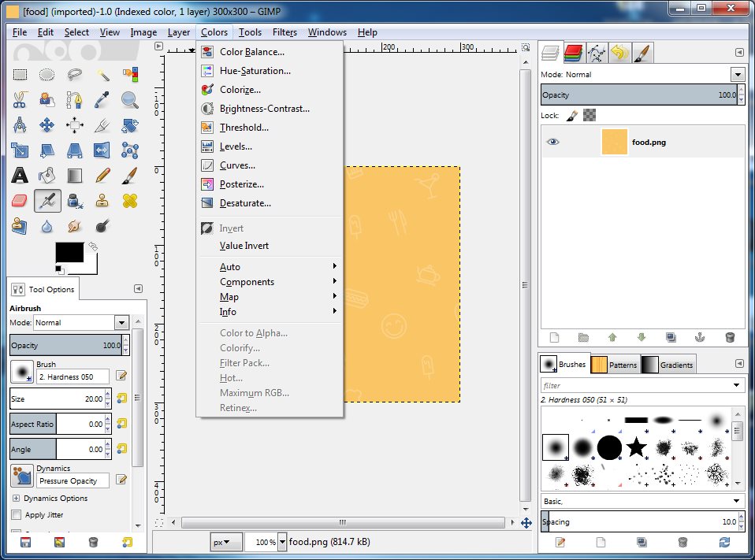Hide the food.png layer with eye icon
The height and width of the screenshot is (560, 755).
pos(552,142)
